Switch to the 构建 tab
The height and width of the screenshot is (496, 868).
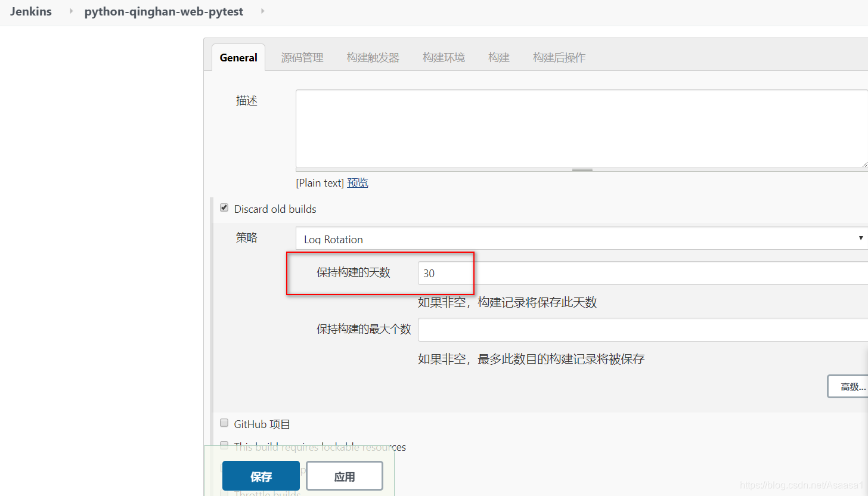coord(499,57)
